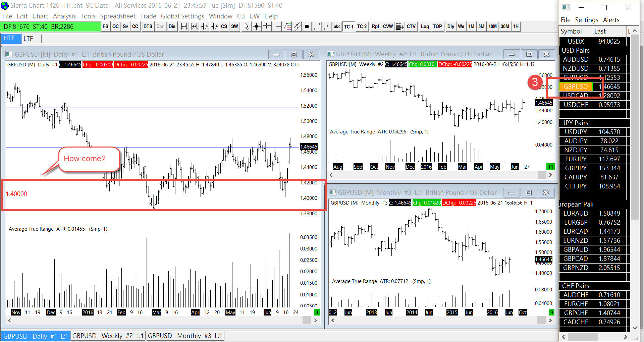Toggle the TC 1 toolbar button

(x=349, y=26)
